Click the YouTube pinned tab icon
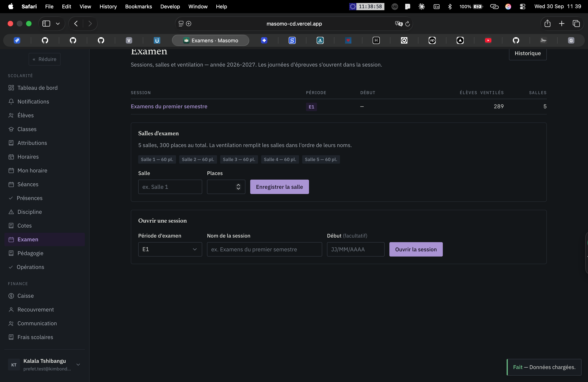 [x=488, y=40]
